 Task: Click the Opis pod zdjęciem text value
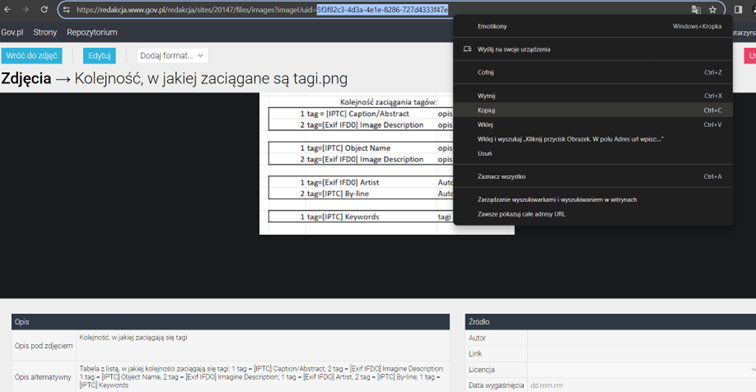(x=133, y=338)
